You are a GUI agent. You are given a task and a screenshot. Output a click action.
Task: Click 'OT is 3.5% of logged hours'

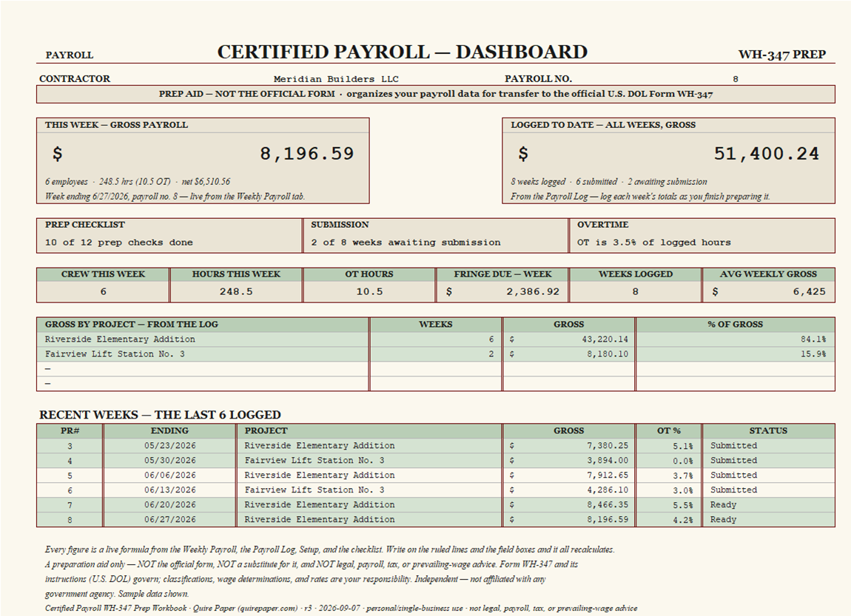pyautogui.click(x=654, y=243)
